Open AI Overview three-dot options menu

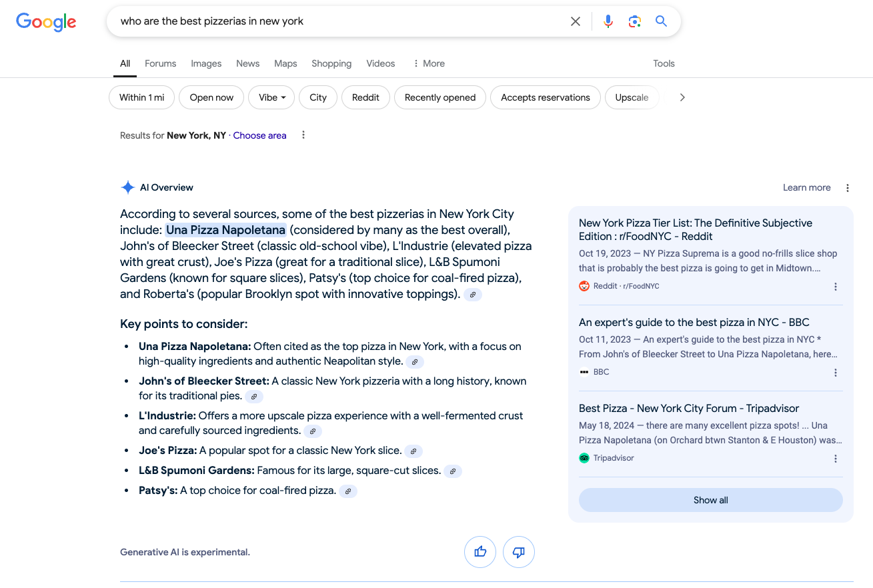[x=848, y=188]
